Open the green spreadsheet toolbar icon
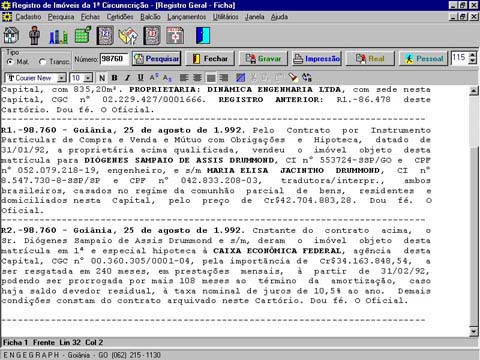This screenshot has height=360, width=480. click(x=82, y=35)
